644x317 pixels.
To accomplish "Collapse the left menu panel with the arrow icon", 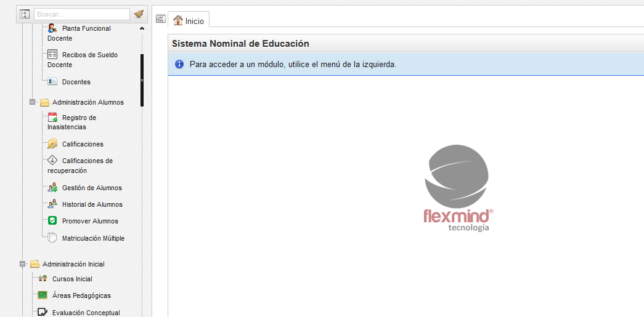I will [x=161, y=18].
